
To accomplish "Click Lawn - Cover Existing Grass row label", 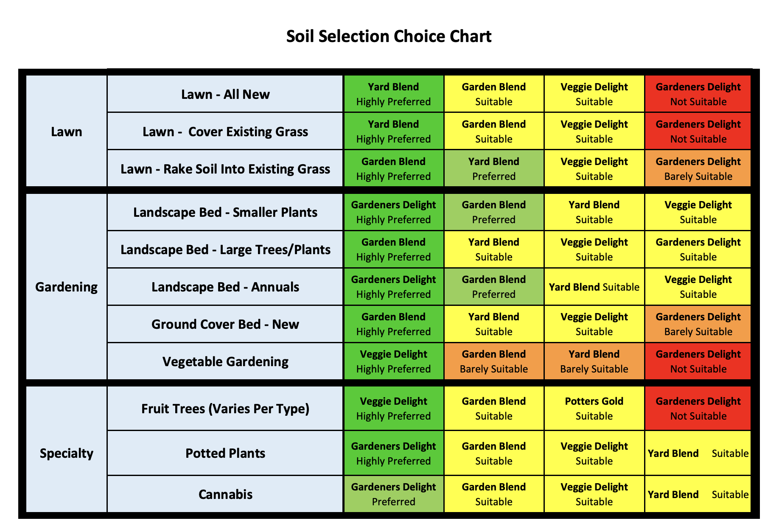I will coord(225,131).
